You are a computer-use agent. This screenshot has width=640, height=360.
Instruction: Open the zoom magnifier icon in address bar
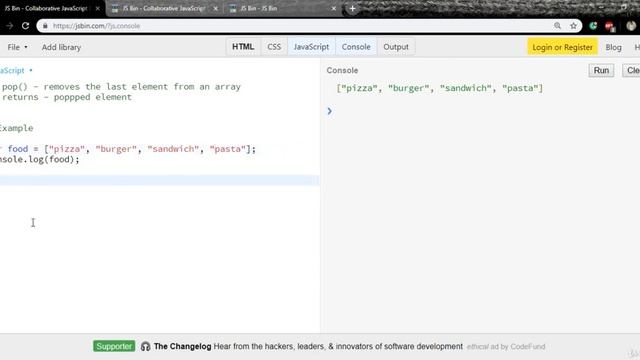click(557, 26)
